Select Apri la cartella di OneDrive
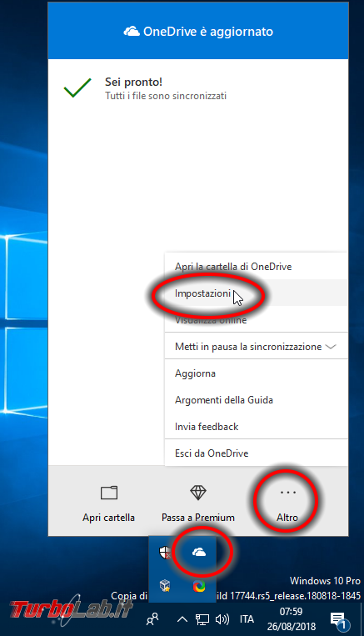This screenshot has height=636, width=364. [257, 267]
